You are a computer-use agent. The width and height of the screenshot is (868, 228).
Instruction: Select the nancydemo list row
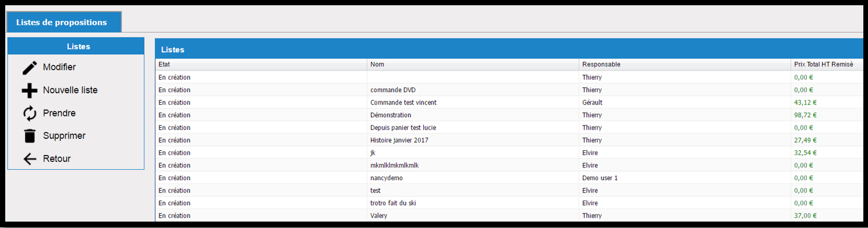(509, 178)
